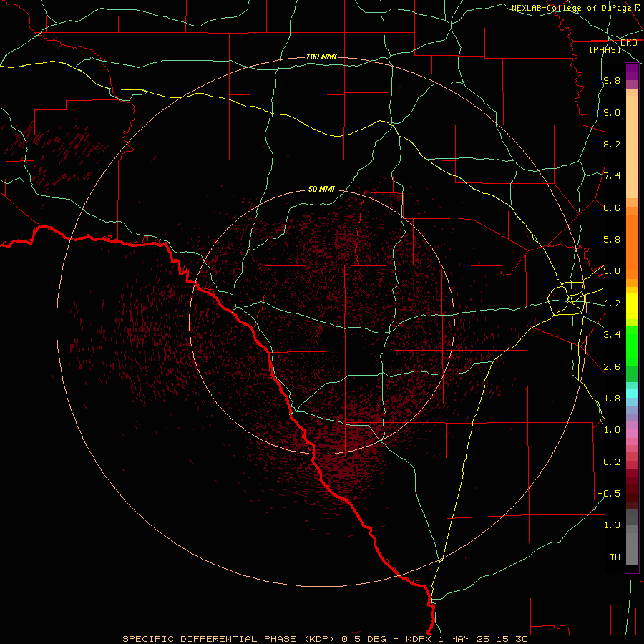Screen dimensions: 644x644
Task: Click the 0.2 scale value
Action: 612,462
